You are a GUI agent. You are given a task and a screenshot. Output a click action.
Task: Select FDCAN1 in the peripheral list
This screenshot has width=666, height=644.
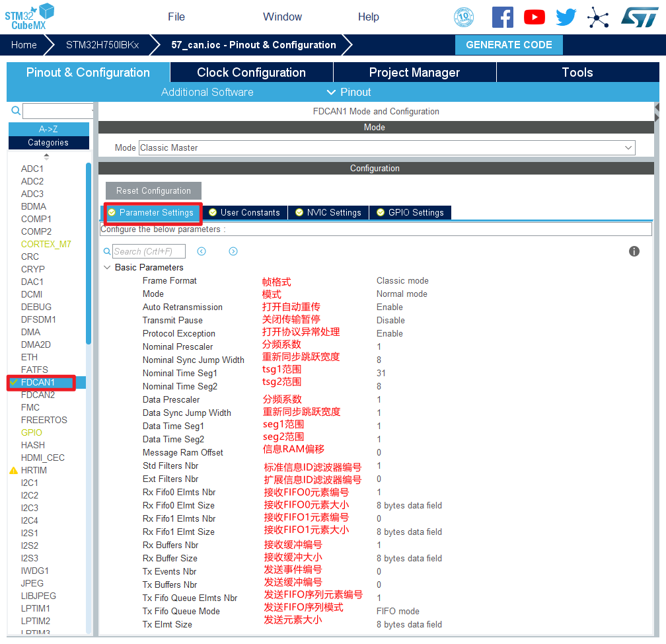pyautogui.click(x=38, y=382)
